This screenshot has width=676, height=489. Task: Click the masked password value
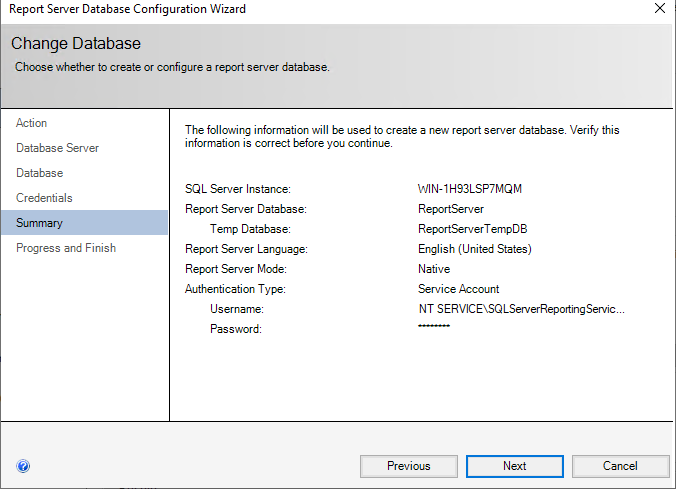tap(434, 328)
